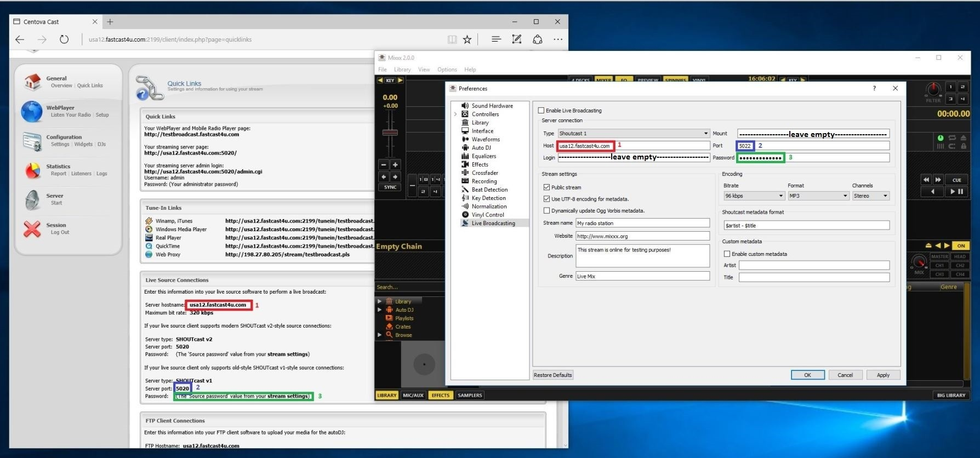
Task: Click the Mixxx deck play/pause button
Action: [956, 191]
